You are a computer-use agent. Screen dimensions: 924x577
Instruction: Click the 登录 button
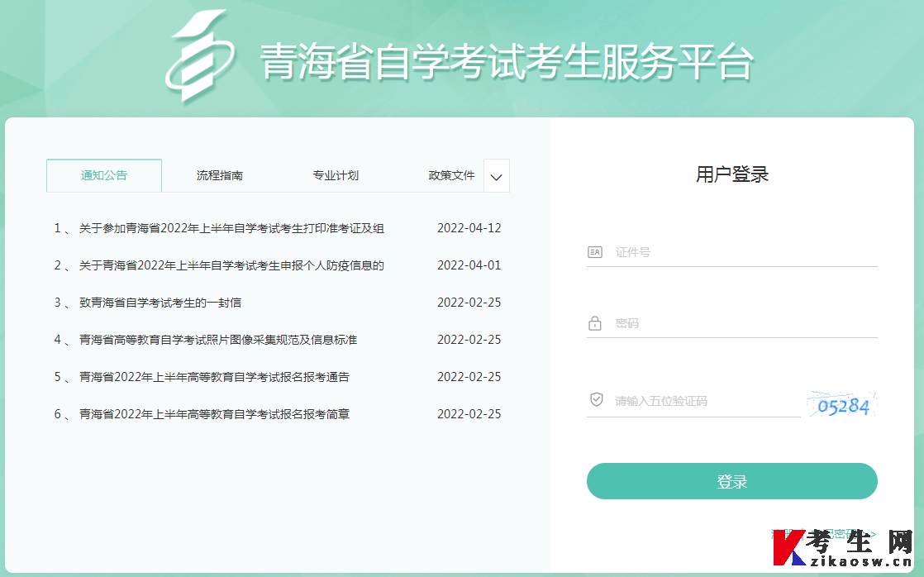[x=731, y=480]
